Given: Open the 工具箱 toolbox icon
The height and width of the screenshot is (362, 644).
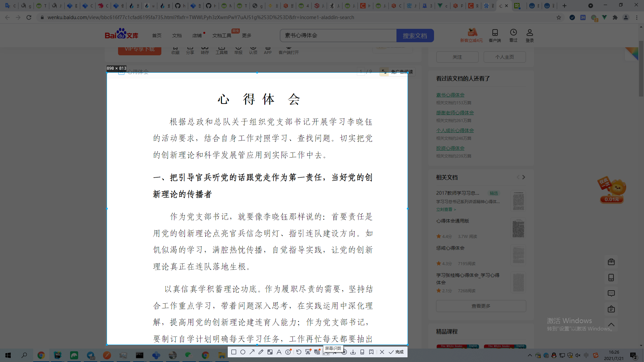Looking at the screenshot, I should point(221,50).
